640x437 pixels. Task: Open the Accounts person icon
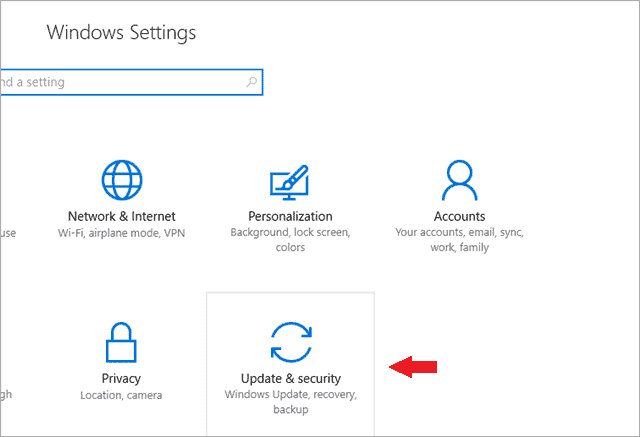click(460, 180)
